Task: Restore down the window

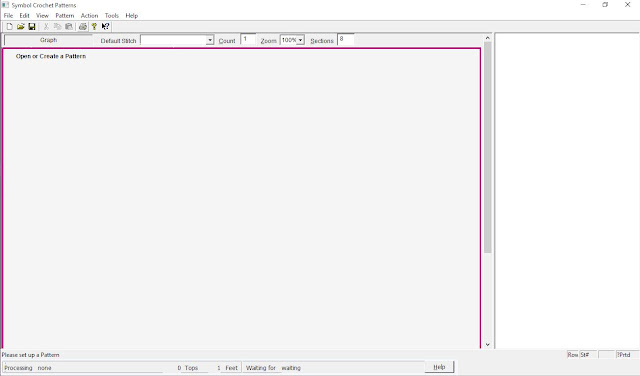Action: pyautogui.click(x=605, y=5)
